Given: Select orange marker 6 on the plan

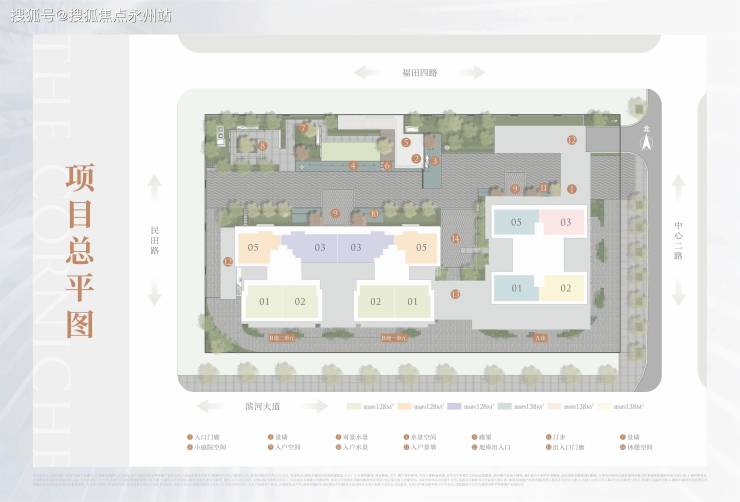Looking at the screenshot, I should click(x=387, y=166).
